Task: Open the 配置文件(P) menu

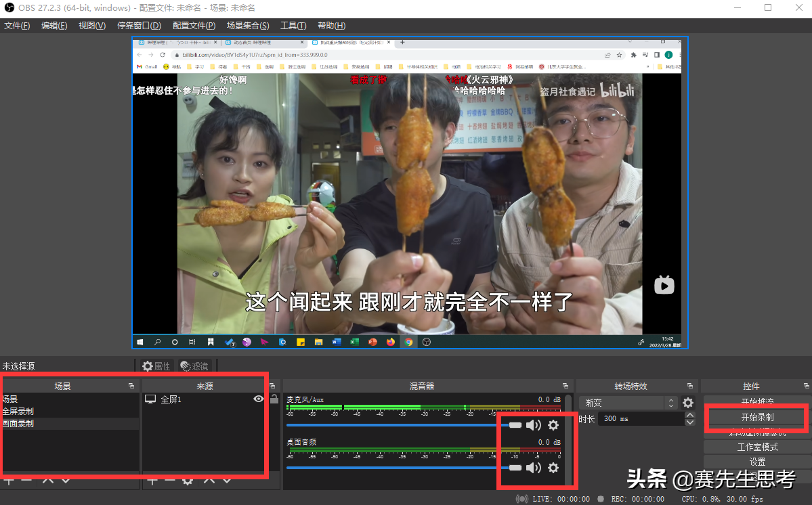Action: 194,25
